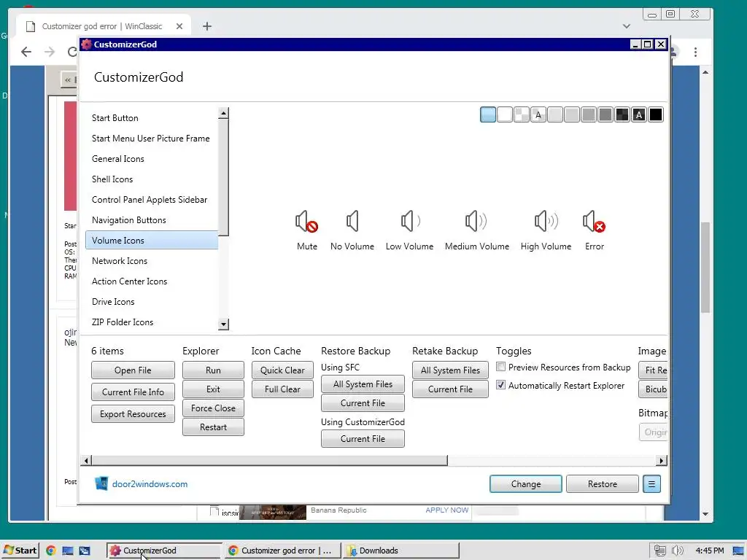Viewport: 747px width, 560px height.
Task: Open Chrome's tab search chevron
Action: click(x=627, y=26)
